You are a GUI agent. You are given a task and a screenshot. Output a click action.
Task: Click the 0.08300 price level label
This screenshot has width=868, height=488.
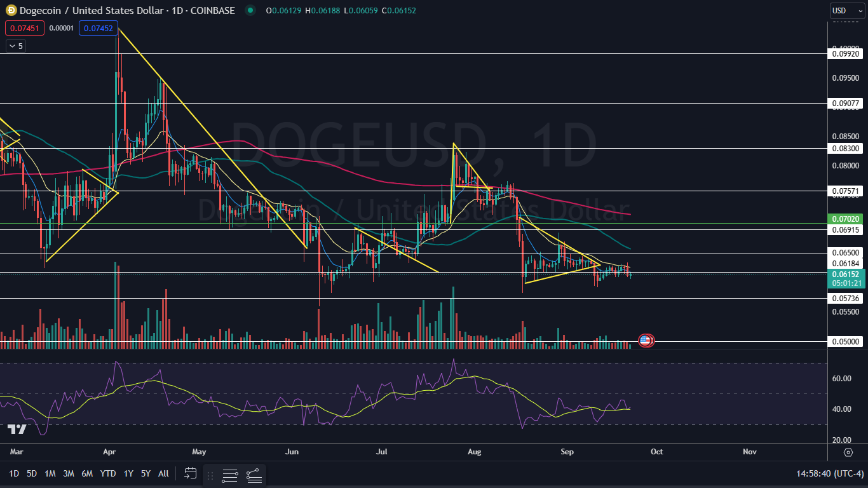846,148
